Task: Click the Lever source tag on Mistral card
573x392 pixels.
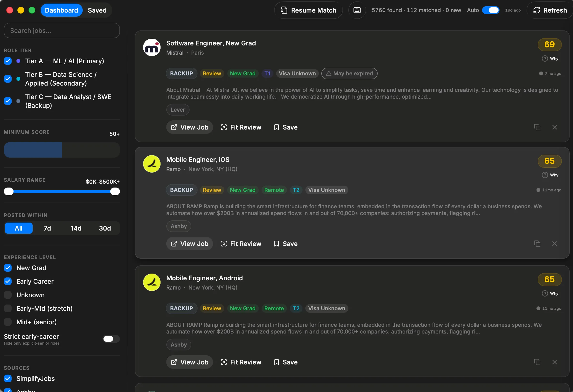Action: 177,110
